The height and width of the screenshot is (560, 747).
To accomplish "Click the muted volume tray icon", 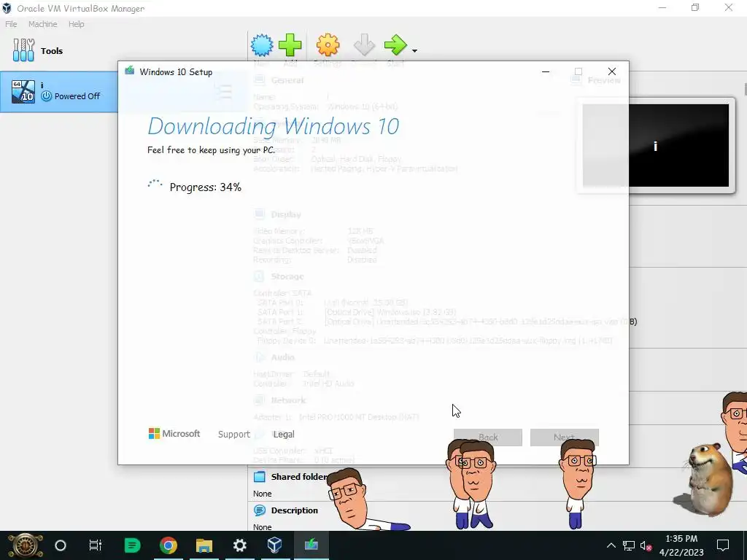I will point(646,545).
